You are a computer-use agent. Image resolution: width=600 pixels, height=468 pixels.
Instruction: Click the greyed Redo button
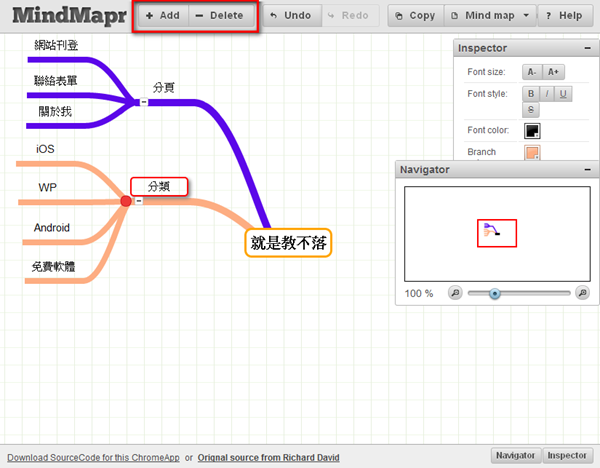point(350,16)
